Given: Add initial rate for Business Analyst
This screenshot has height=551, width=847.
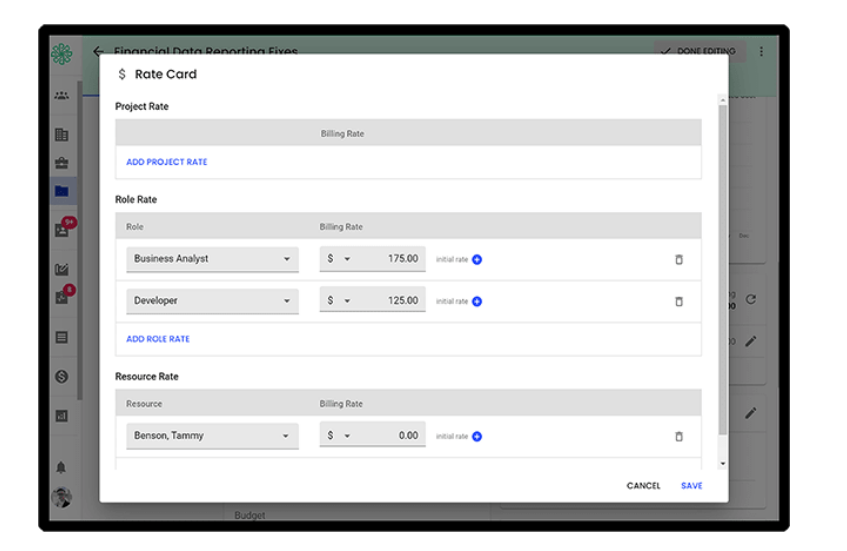Looking at the screenshot, I should coord(477,260).
